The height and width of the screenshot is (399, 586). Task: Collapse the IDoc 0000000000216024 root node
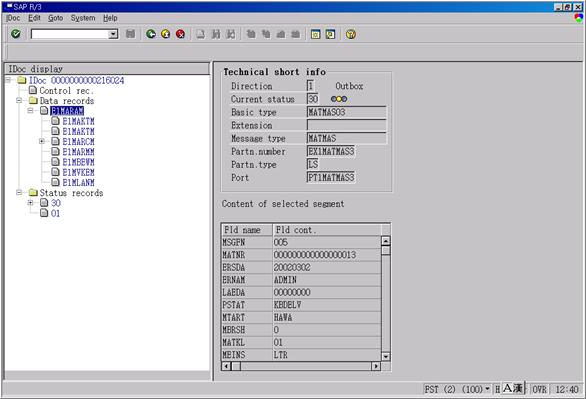click(8, 80)
